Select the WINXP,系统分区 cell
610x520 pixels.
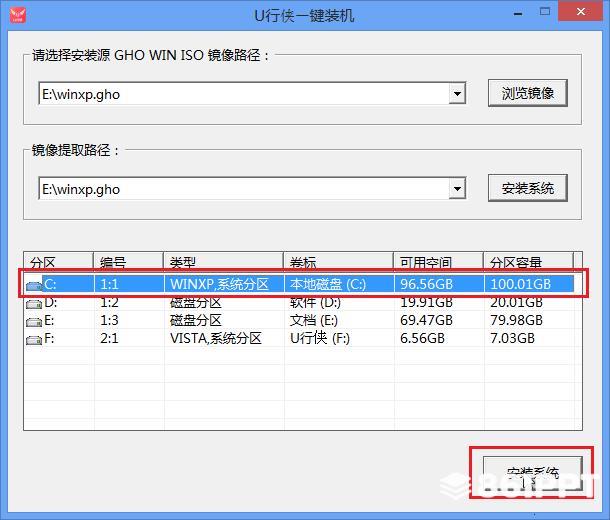[x=219, y=284]
